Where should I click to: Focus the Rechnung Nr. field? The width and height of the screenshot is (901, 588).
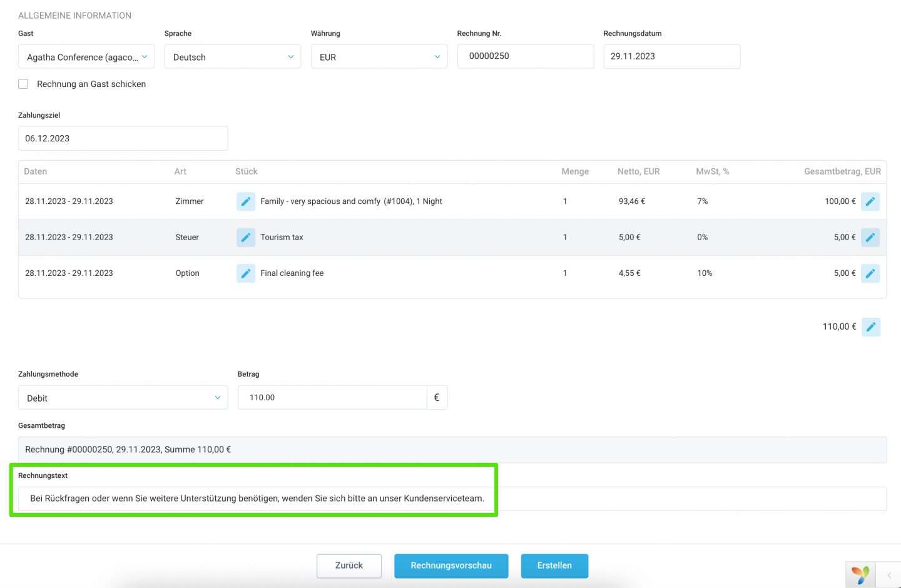click(x=526, y=56)
